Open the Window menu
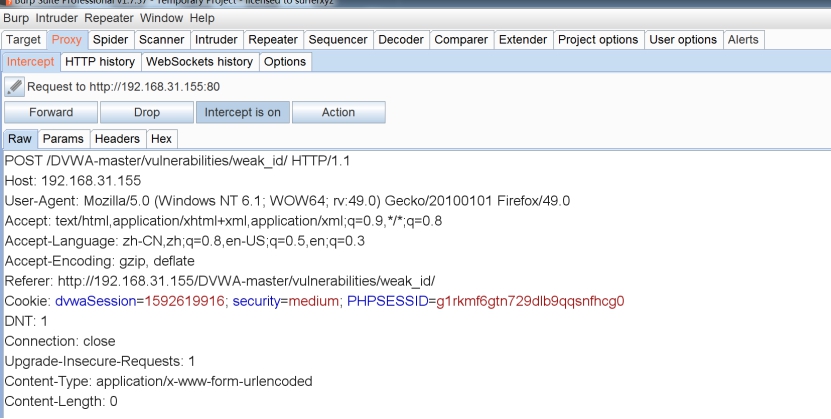This screenshot has width=831, height=419. (x=161, y=18)
